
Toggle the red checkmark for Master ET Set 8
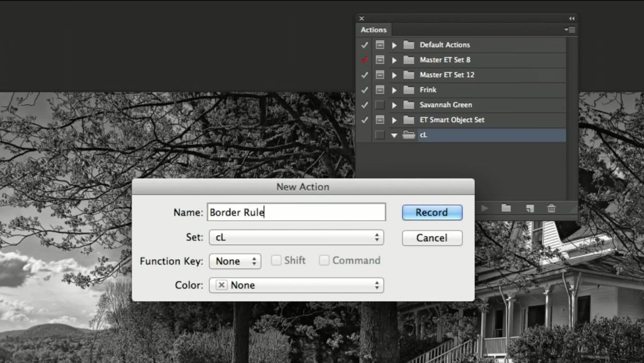tap(365, 60)
